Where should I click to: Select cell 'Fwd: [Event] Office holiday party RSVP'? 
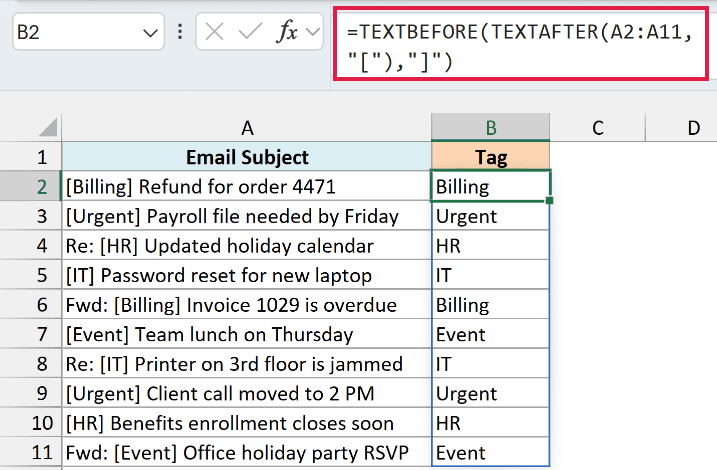coord(246,452)
